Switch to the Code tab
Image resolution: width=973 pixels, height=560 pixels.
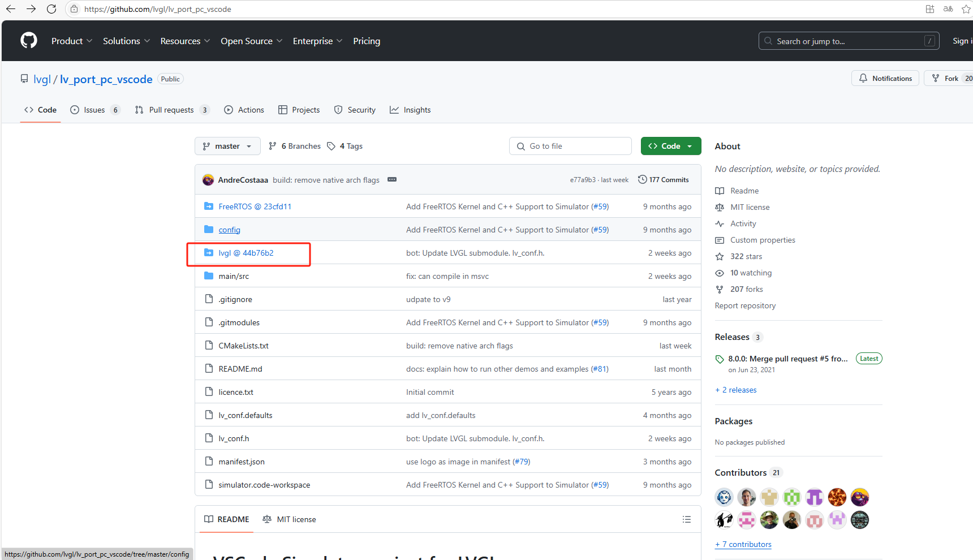(40, 110)
